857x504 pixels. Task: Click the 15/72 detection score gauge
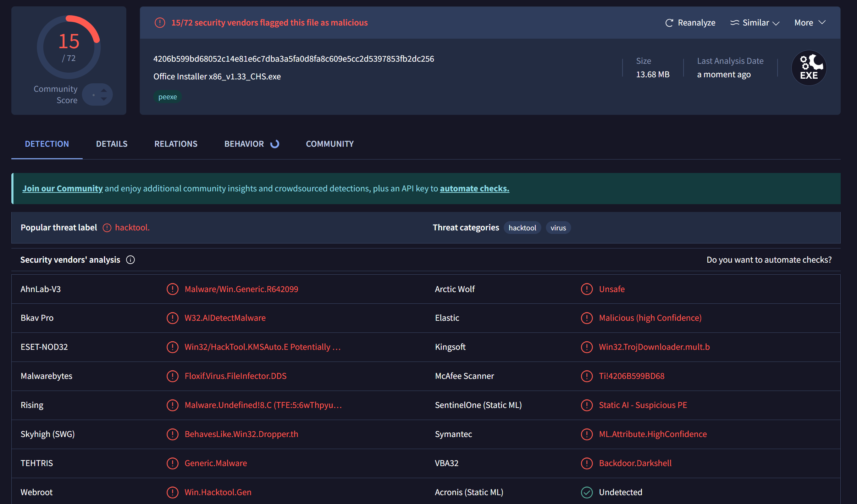click(69, 47)
